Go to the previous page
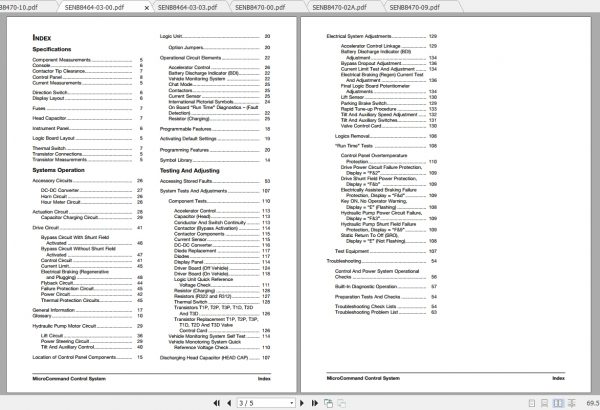Viewport: 600px width, 410px height. (x=229, y=403)
